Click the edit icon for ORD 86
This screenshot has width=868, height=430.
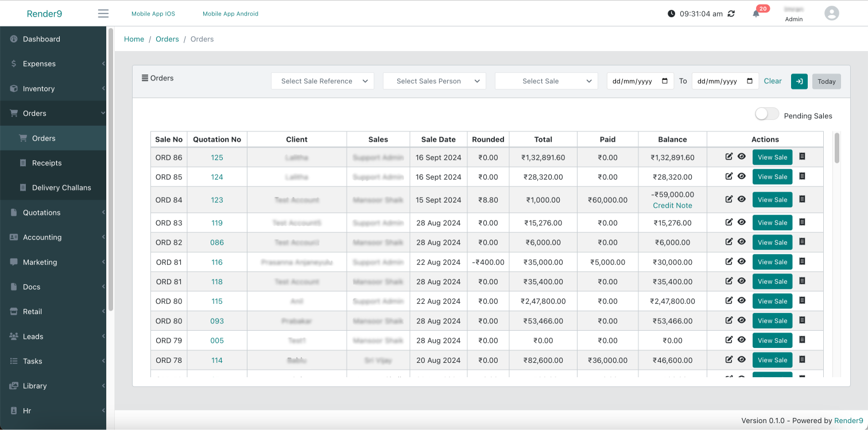coord(729,157)
